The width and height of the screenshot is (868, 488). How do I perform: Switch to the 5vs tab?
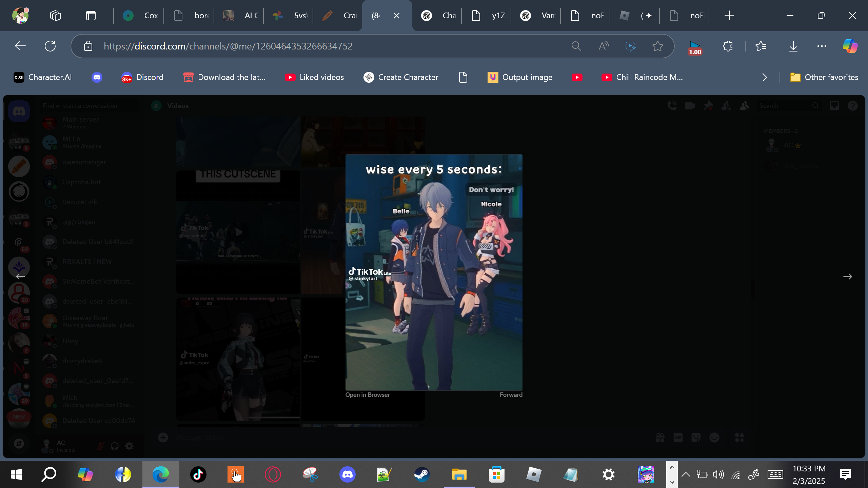[289, 16]
